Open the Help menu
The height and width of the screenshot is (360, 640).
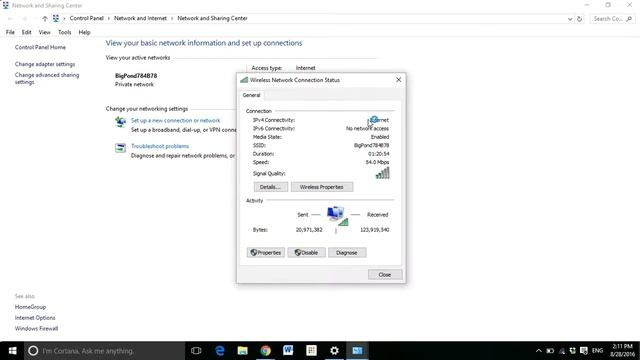[x=84, y=32]
